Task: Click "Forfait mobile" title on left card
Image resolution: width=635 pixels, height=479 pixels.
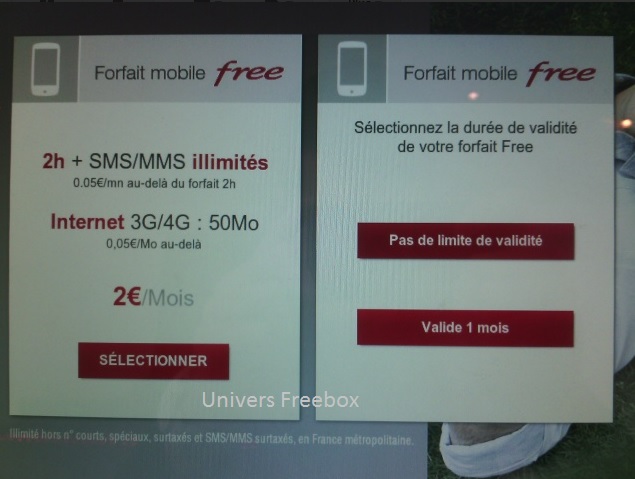Action: [150, 73]
